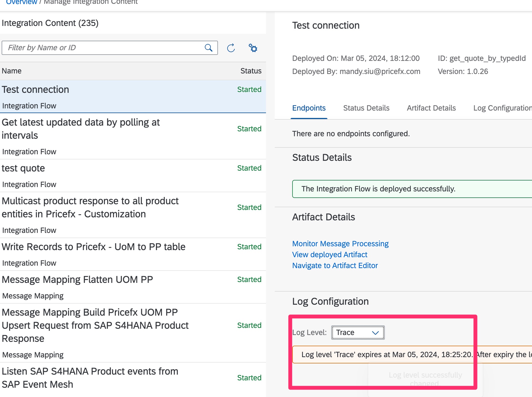Click the Filter by Name or ID field

[x=104, y=48]
